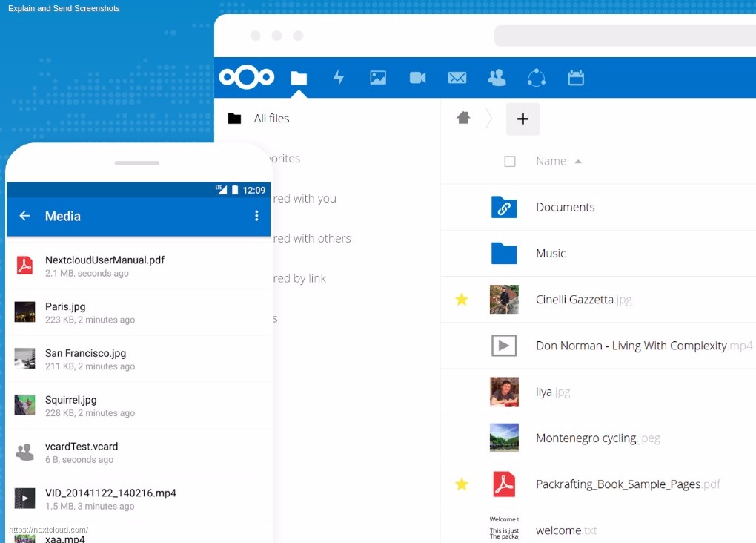
Task: Select Shared with others in sidebar
Action: coord(311,239)
